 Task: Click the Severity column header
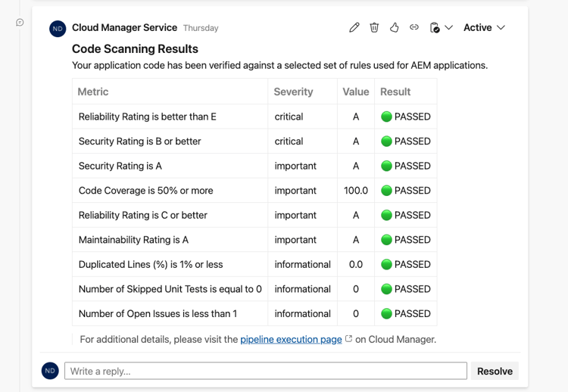tap(293, 92)
